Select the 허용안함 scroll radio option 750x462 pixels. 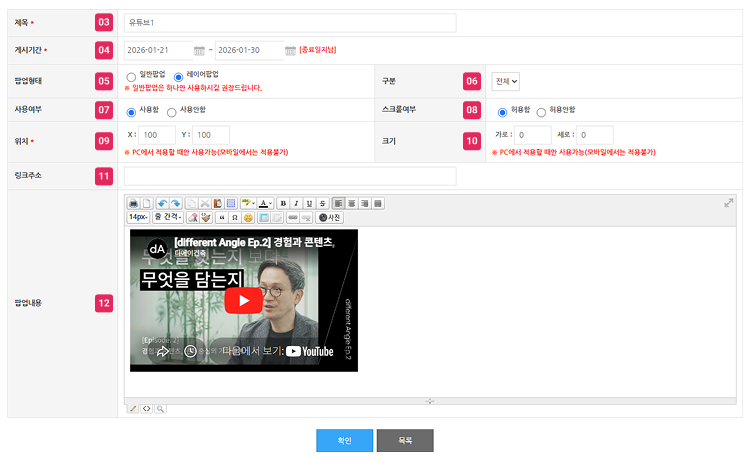coord(541,112)
